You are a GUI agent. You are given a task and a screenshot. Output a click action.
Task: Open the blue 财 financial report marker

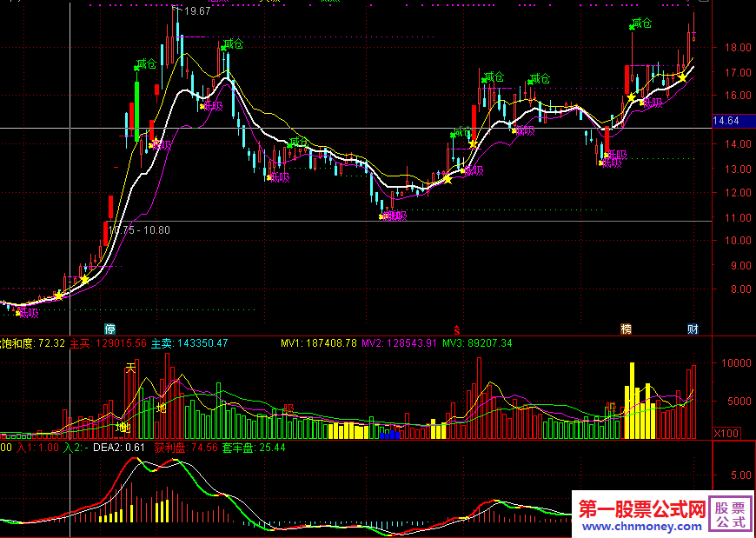[x=693, y=329]
